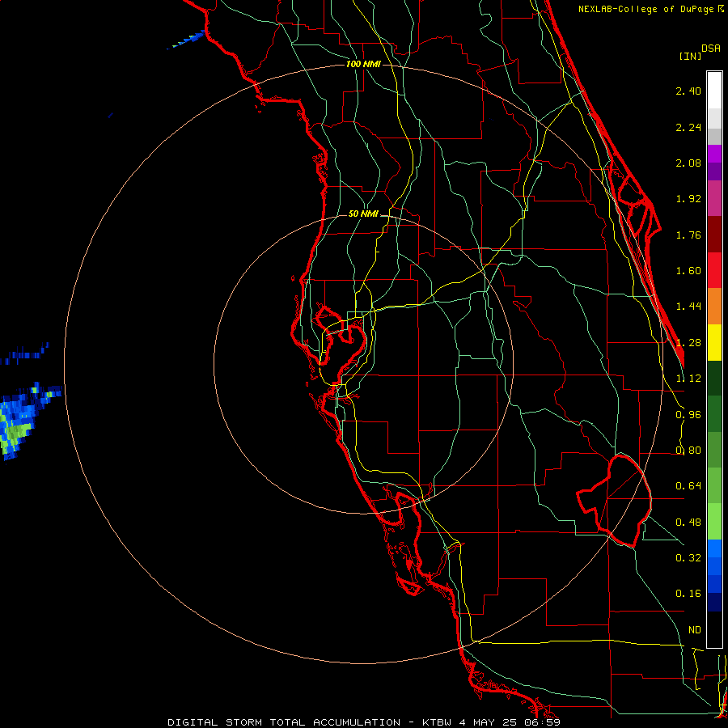Click the 1.92 legend value
This screenshot has height=728, width=728.
[688, 199]
